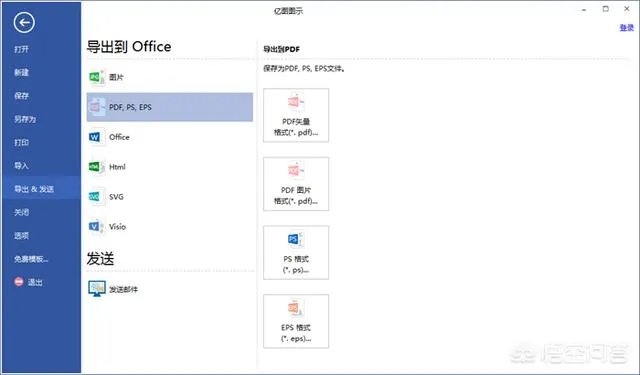Select 导入 in the sidebar
The height and width of the screenshot is (375, 640).
tap(21, 165)
